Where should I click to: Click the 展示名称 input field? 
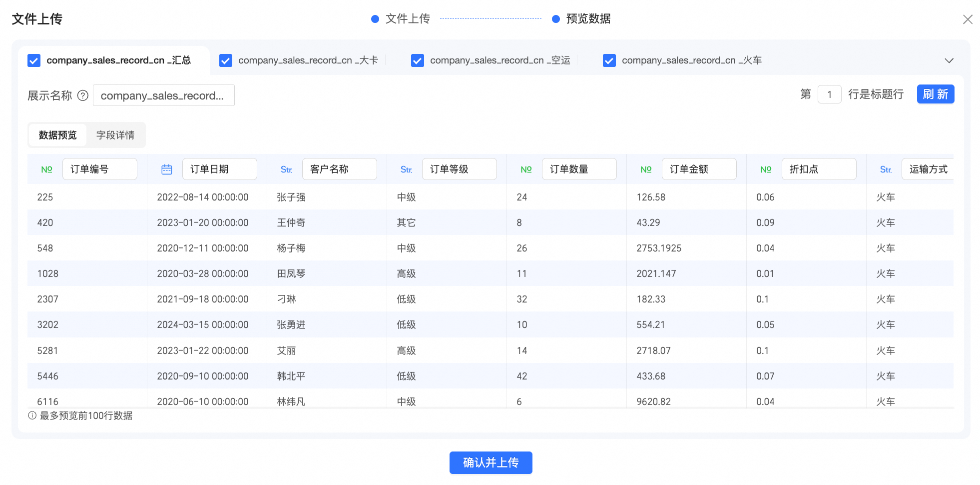(x=164, y=95)
